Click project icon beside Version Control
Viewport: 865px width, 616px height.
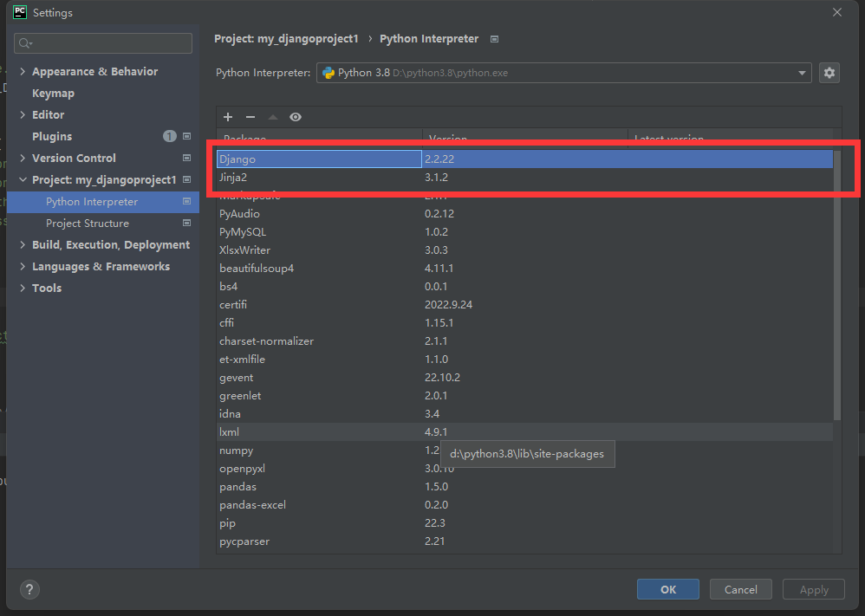pos(187,158)
